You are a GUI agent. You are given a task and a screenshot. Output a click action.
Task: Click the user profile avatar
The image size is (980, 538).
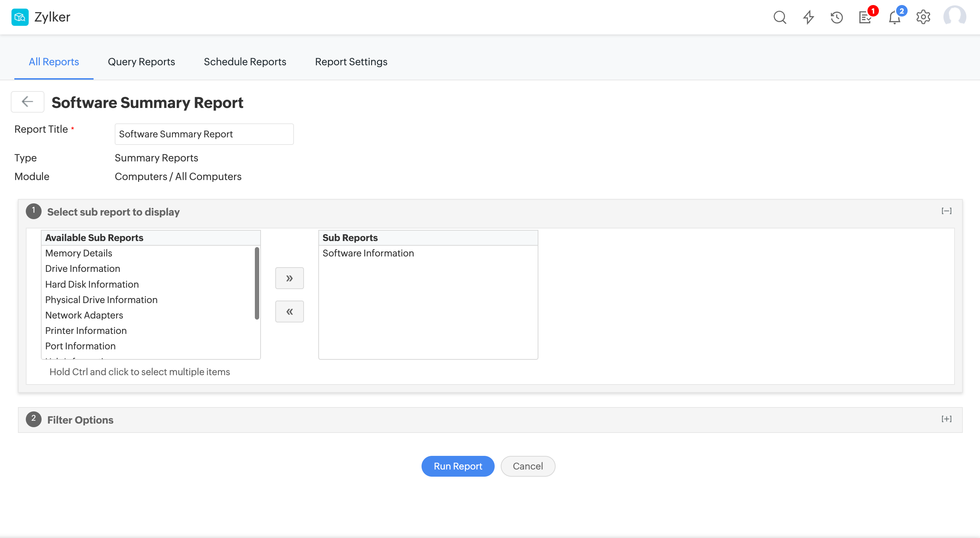click(x=954, y=17)
